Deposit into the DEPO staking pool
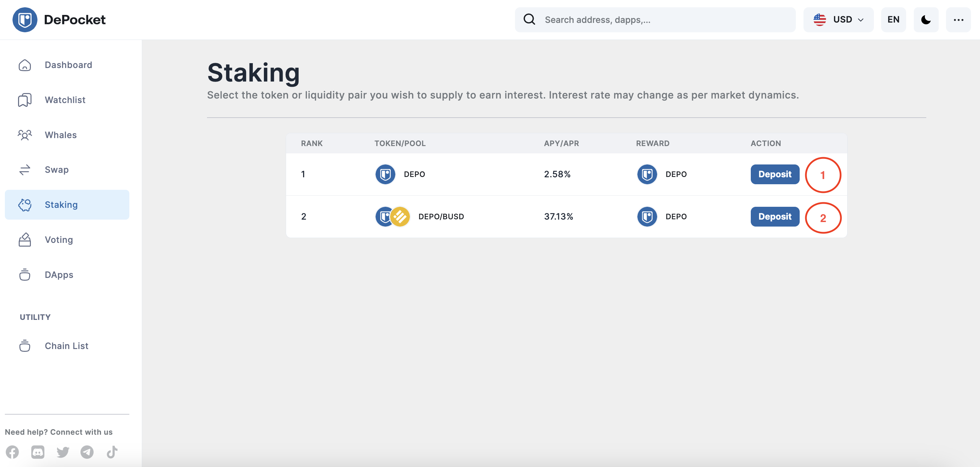 tap(775, 174)
